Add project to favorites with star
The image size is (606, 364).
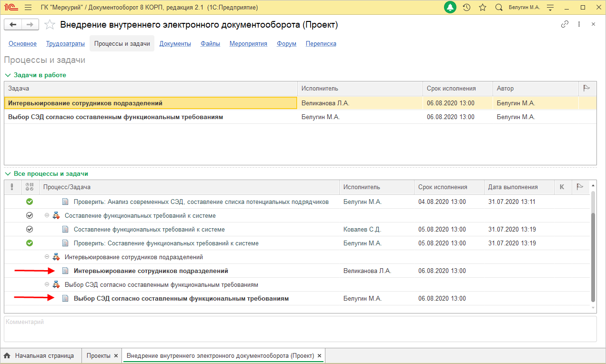[x=49, y=25]
